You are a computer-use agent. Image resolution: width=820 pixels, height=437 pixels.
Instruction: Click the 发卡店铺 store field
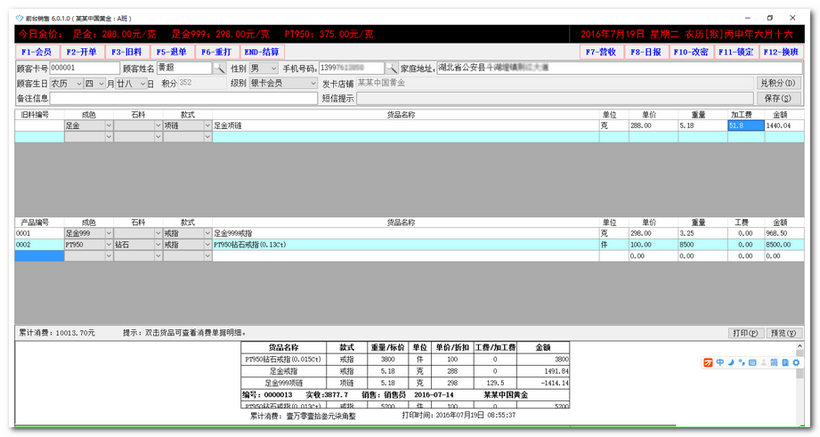555,83
